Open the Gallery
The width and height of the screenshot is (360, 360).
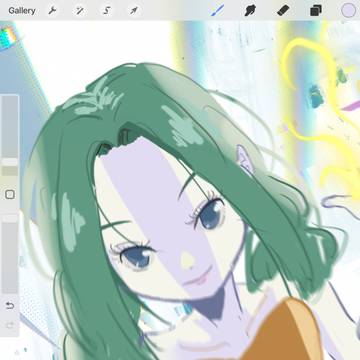point(22,11)
